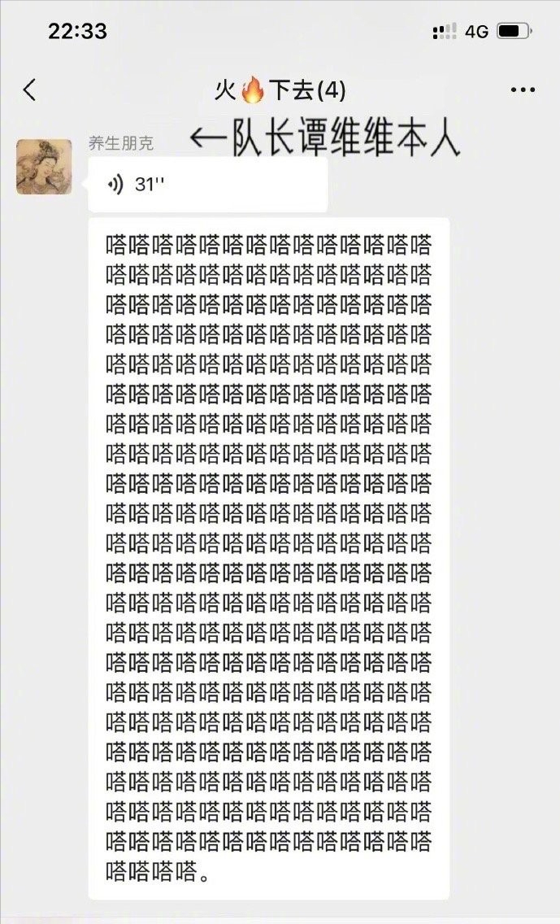
Task: Go back using the left chevron
Action: point(29,90)
